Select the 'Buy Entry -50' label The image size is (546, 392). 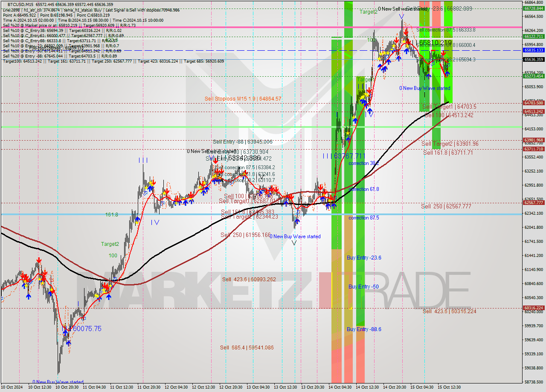363,287
